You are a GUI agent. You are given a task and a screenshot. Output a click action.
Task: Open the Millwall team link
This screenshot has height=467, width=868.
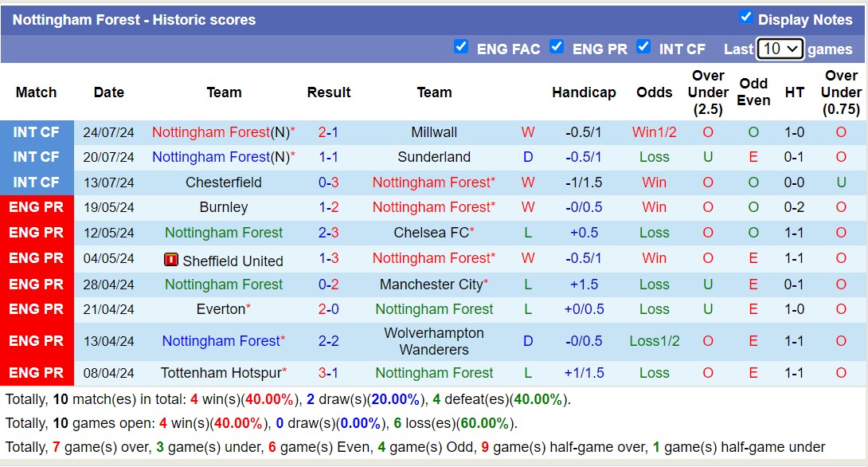pyautogui.click(x=434, y=131)
